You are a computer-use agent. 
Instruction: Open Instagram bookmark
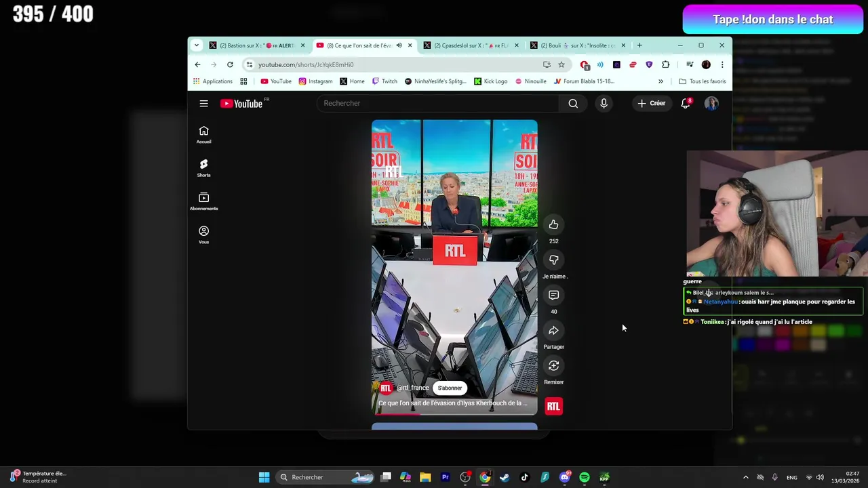(315, 81)
